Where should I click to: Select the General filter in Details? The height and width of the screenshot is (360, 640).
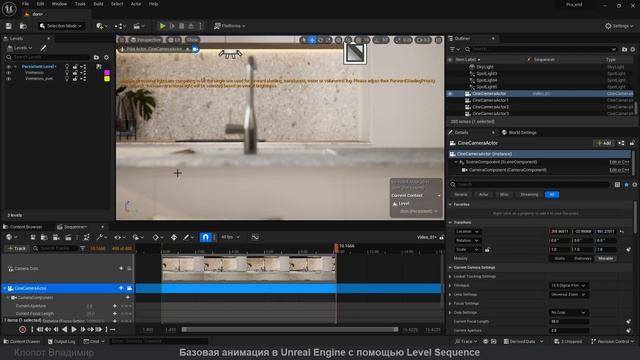(x=461, y=195)
